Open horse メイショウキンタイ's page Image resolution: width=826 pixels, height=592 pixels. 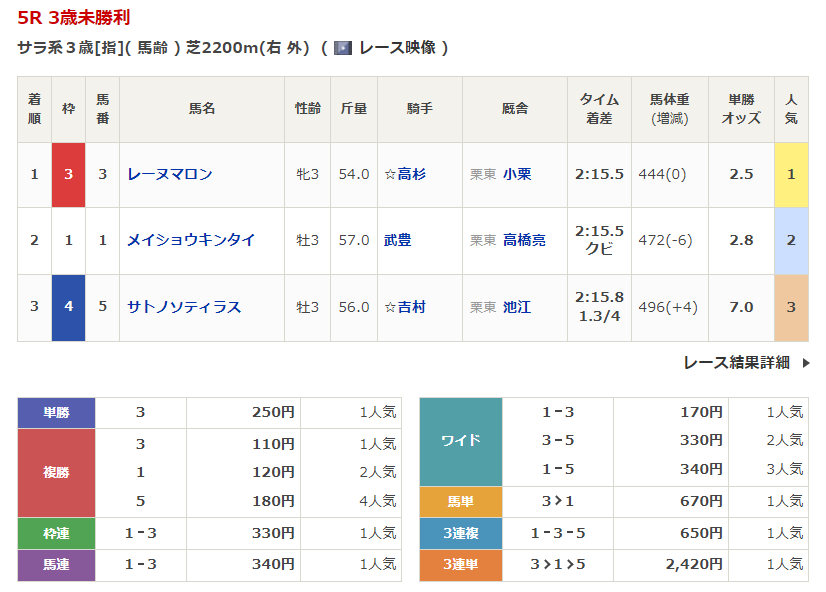pos(191,240)
